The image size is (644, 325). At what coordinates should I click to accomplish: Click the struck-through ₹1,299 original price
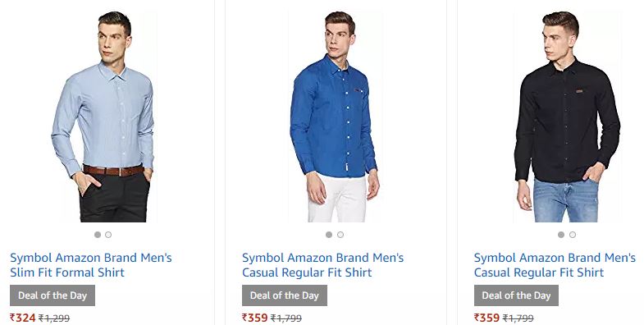click(54, 318)
